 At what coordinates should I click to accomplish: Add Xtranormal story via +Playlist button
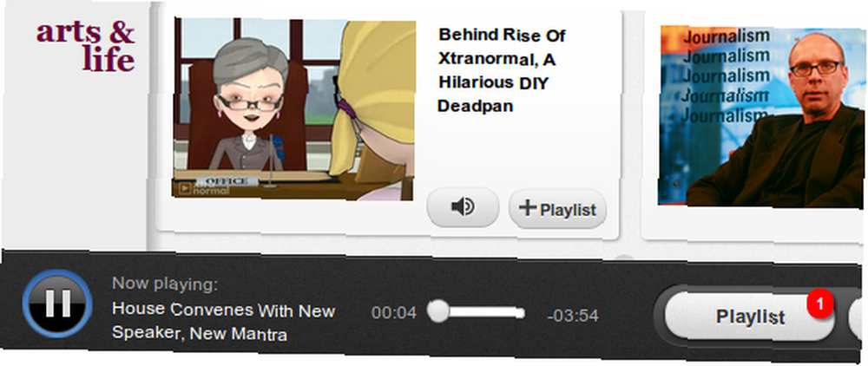(x=557, y=209)
